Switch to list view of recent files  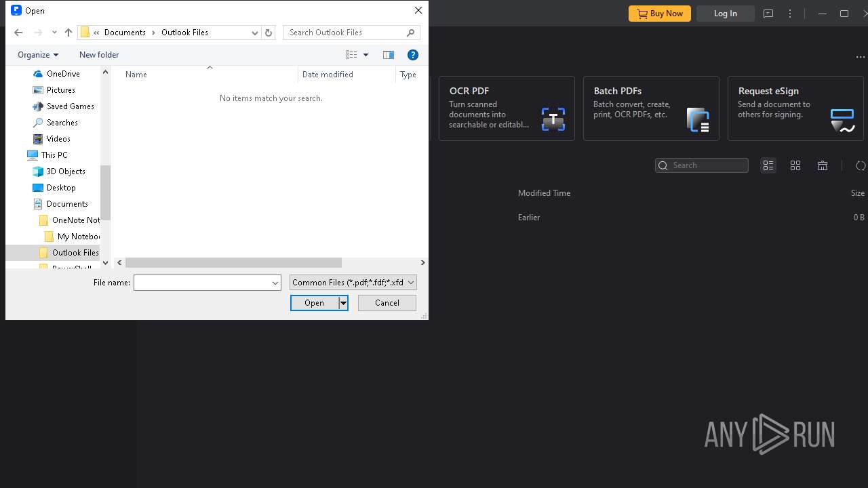tap(768, 165)
